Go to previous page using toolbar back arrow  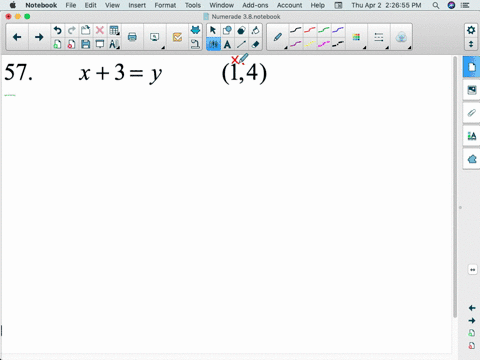coord(17,37)
